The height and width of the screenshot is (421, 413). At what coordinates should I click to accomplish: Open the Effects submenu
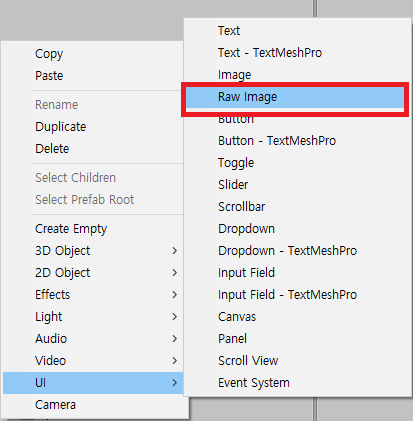(x=93, y=295)
